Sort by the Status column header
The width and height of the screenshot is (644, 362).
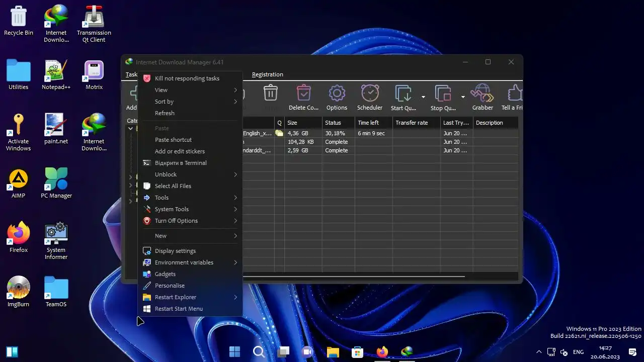pos(338,123)
